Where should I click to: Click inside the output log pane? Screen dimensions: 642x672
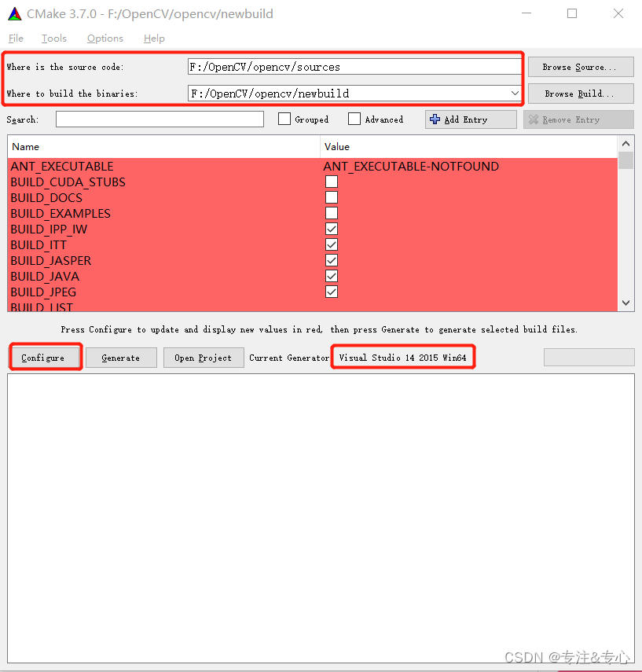tap(321, 519)
